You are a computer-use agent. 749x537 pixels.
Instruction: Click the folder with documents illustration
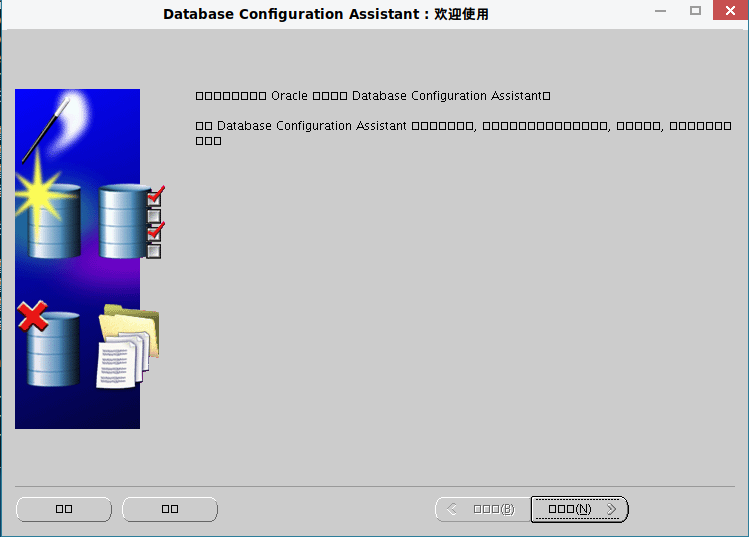click(128, 346)
